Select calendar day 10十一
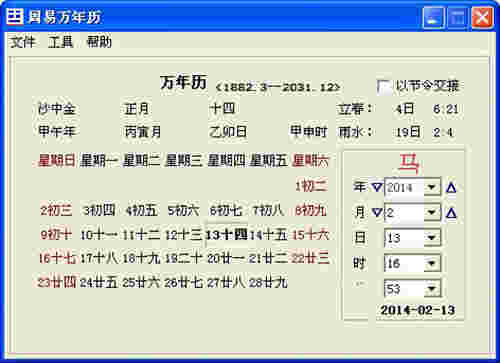This screenshot has width=500, height=363. click(x=99, y=235)
